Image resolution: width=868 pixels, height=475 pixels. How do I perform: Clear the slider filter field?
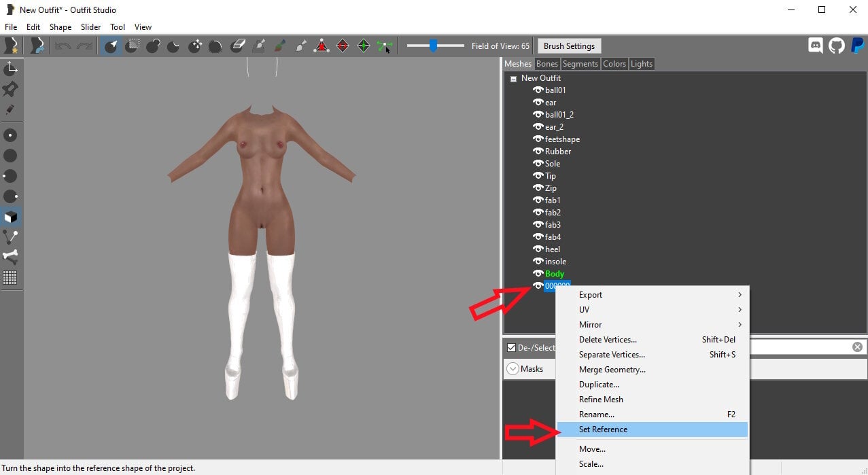point(858,347)
